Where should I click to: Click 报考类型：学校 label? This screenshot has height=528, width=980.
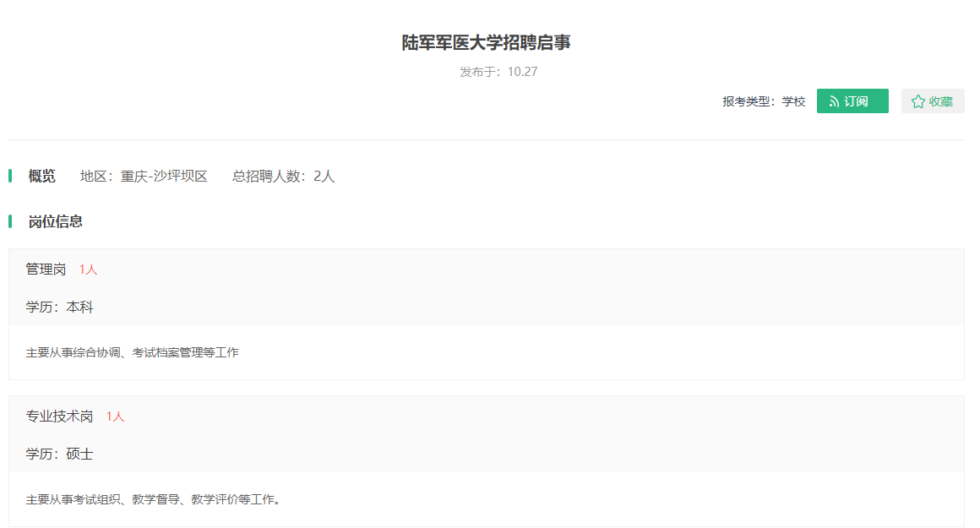[764, 101]
